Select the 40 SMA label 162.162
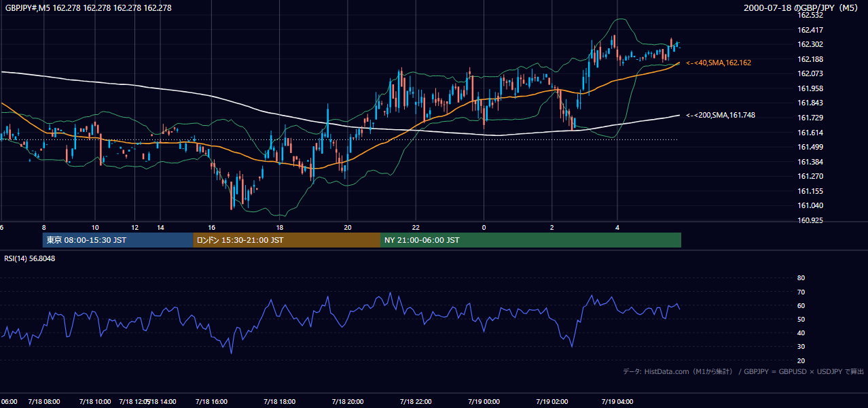 pyautogui.click(x=719, y=63)
